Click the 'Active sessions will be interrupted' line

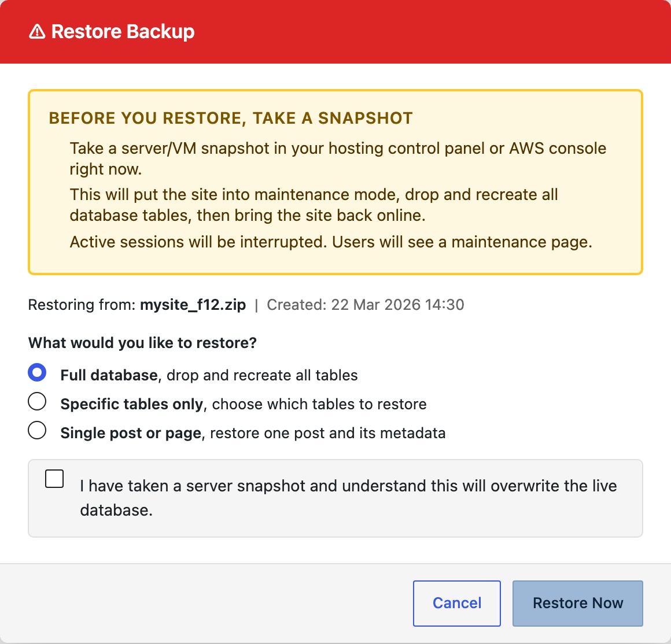331,242
